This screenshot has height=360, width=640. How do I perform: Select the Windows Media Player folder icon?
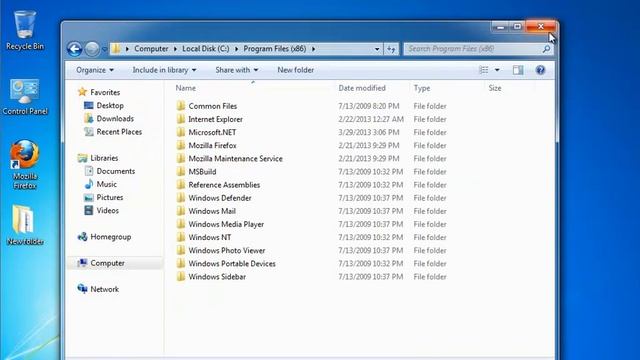tap(181, 224)
